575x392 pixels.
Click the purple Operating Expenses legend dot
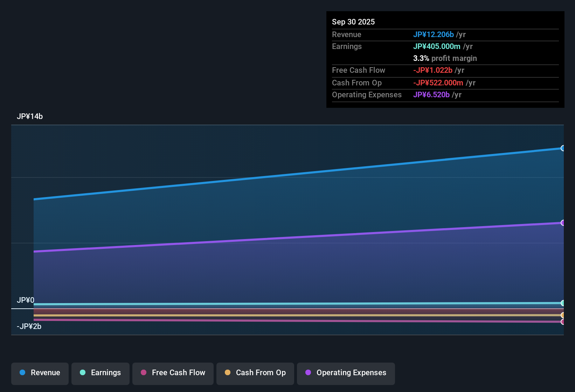[x=308, y=372]
